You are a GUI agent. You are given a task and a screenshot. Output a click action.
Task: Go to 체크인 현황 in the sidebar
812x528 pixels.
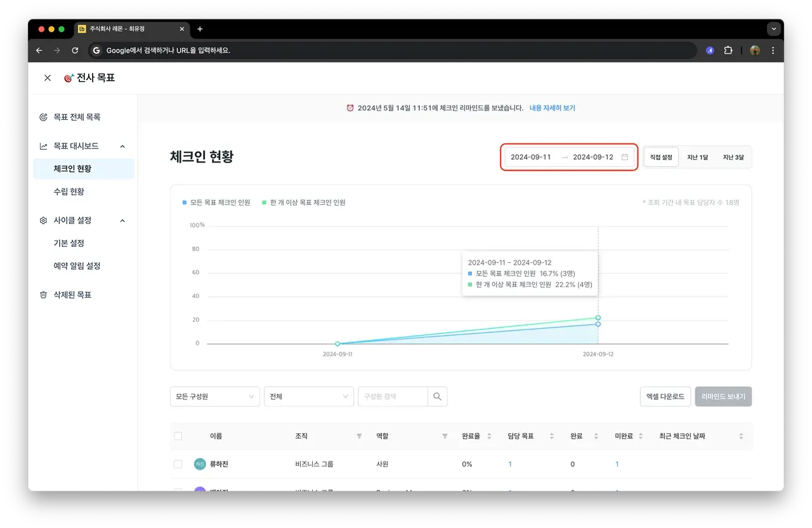(x=84, y=169)
